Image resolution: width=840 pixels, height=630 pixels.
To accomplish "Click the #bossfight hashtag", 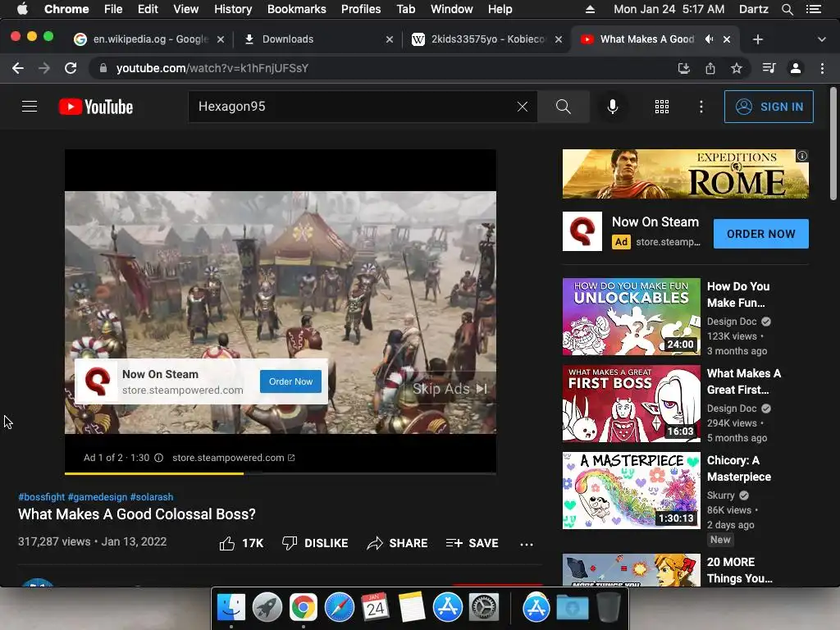I will 41,497.
